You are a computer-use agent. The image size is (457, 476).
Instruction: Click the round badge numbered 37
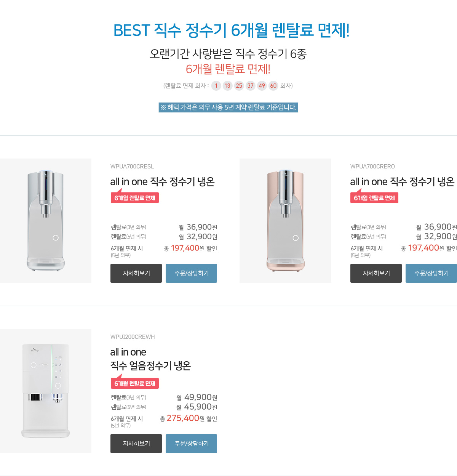point(250,86)
